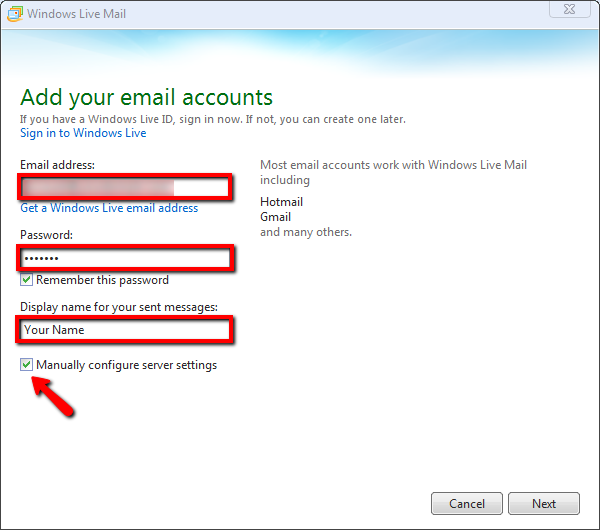This screenshot has height=530, width=600.
Task: Click the Windows Live Mail title text
Action: point(77,14)
